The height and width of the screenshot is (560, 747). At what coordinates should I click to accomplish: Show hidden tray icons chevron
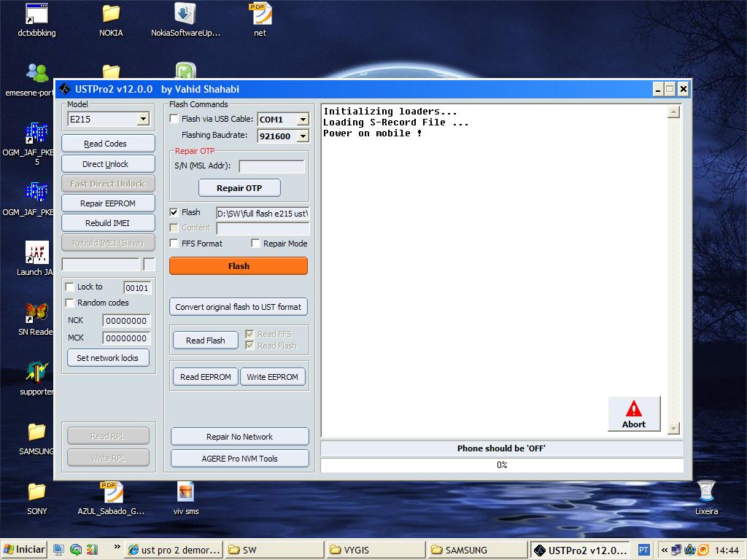pos(664,550)
